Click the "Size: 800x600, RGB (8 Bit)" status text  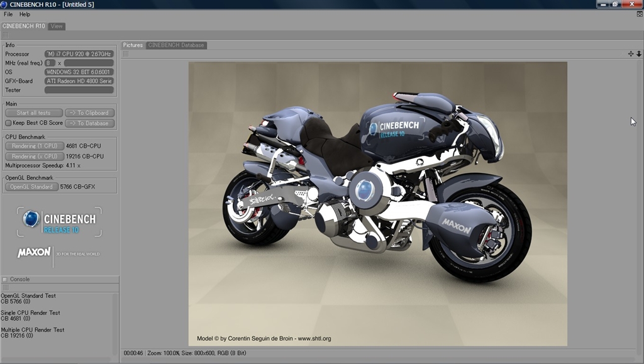click(x=214, y=353)
